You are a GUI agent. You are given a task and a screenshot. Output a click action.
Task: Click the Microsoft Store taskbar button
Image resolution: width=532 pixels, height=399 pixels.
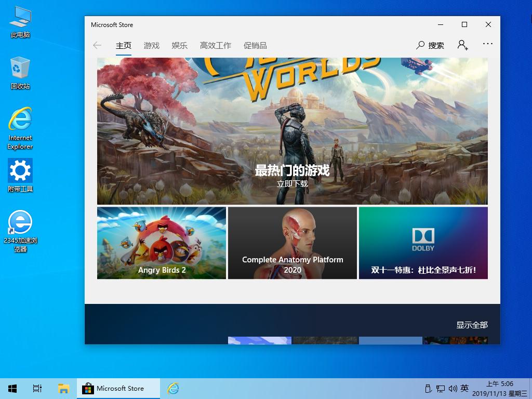tap(118, 389)
